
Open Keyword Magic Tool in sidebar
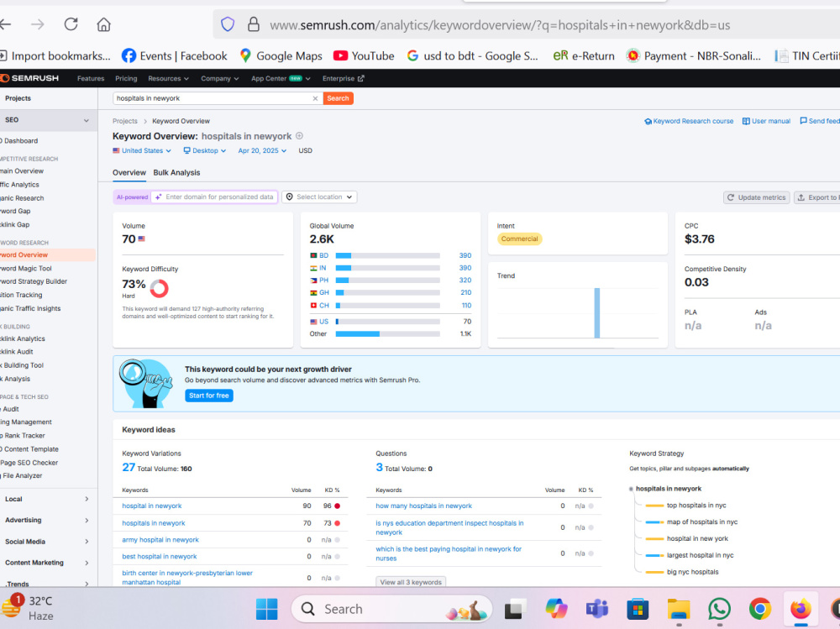(x=26, y=269)
